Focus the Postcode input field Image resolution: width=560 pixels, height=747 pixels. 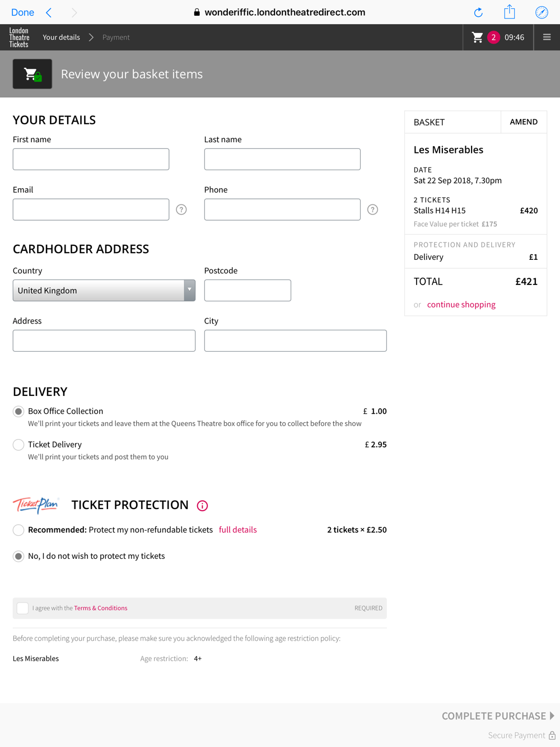248,291
